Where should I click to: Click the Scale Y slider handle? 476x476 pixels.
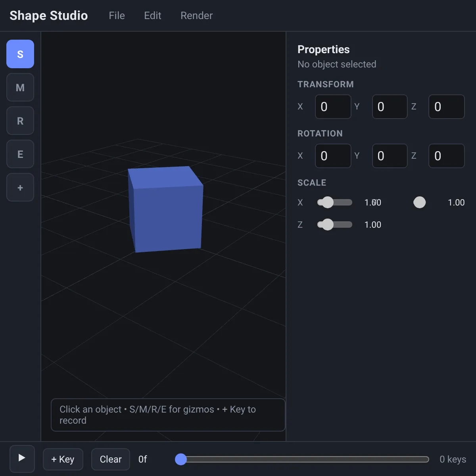pyautogui.click(x=420, y=202)
